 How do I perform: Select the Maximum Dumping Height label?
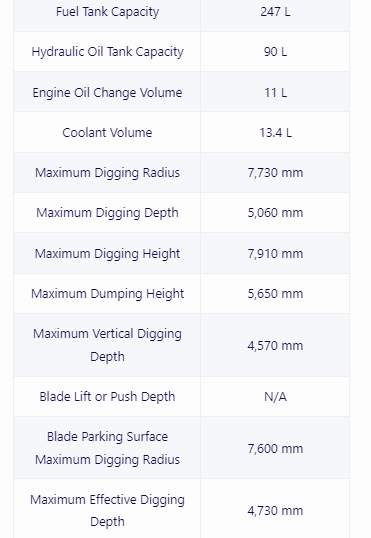107,294
